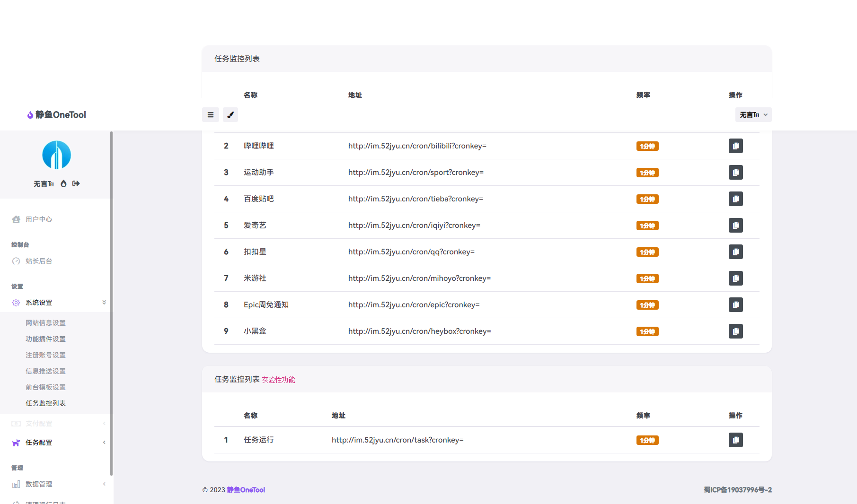The image size is (857, 504).
Task: Click the user avatar in sidebar
Action: [56, 155]
